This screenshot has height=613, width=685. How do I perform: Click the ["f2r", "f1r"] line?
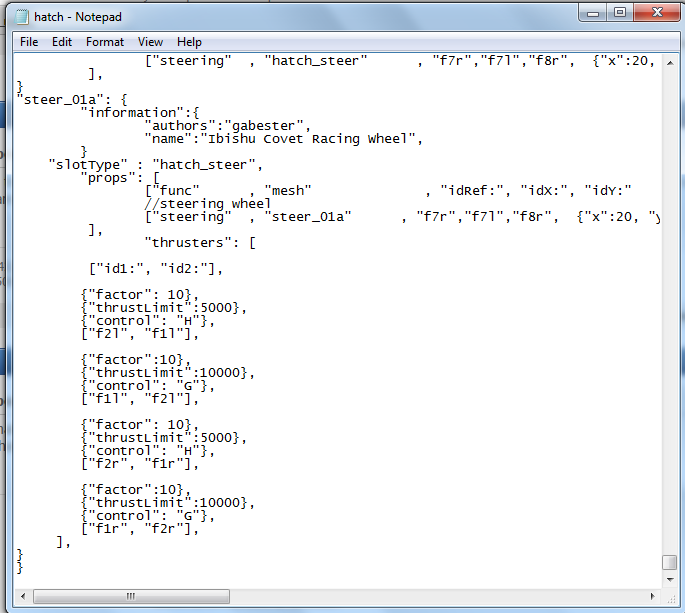(x=140, y=464)
